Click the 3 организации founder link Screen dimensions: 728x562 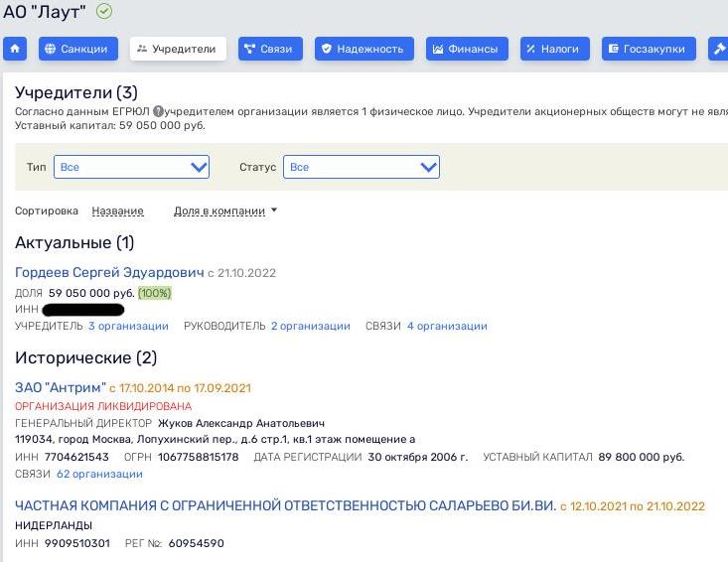click(128, 326)
